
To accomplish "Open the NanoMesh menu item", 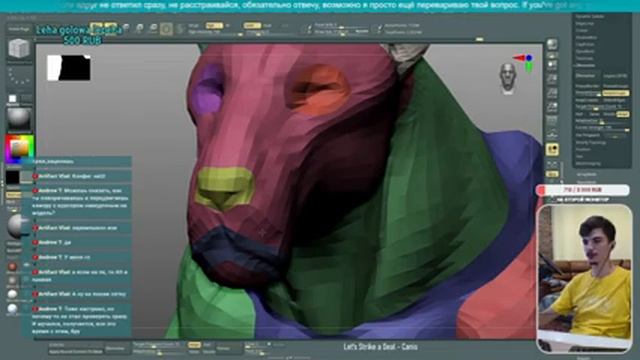I will [587, 182].
